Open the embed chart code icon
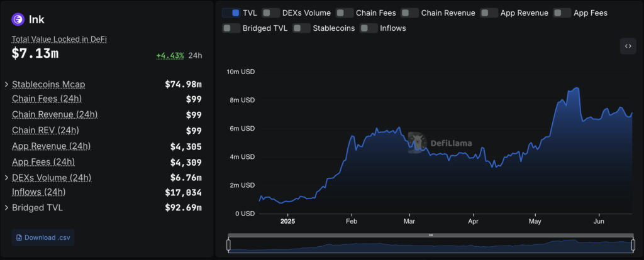644x260 pixels. [x=628, y=46]
